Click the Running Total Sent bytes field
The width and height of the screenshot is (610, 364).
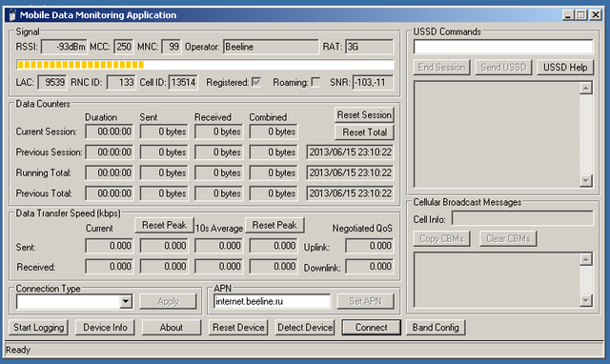click(x=164, y=172)
